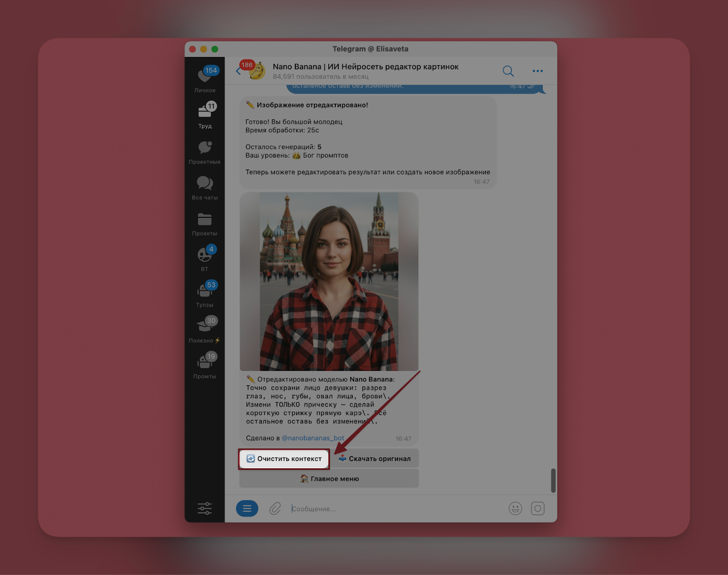
Task: Click the chat scrollbar thumb
Action: [x=553, y=481]
